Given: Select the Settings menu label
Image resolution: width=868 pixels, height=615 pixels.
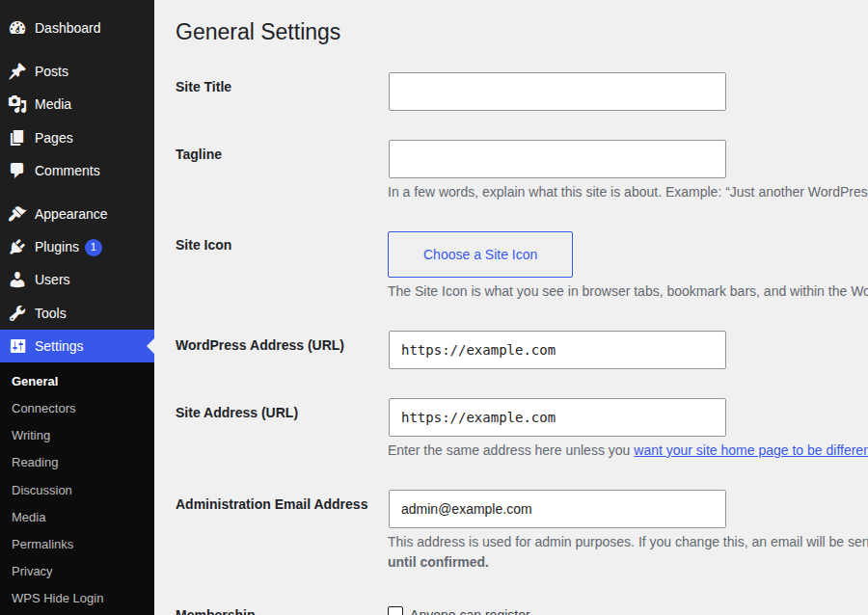Looking at the screenshot, I should (59, 346).
